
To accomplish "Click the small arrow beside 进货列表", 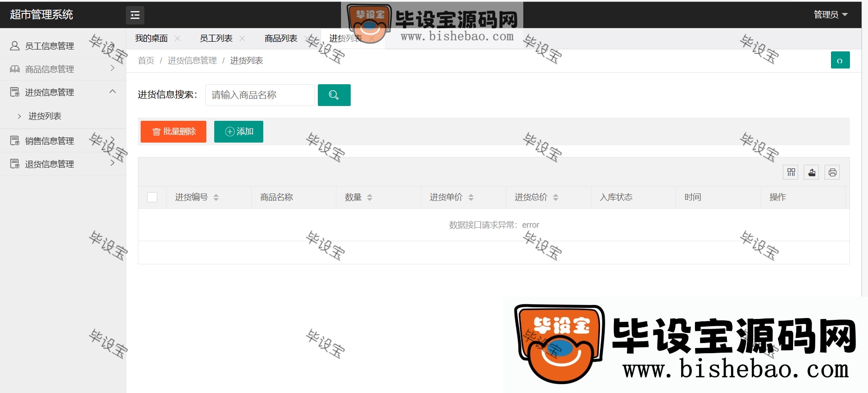I will coord(19,116).
